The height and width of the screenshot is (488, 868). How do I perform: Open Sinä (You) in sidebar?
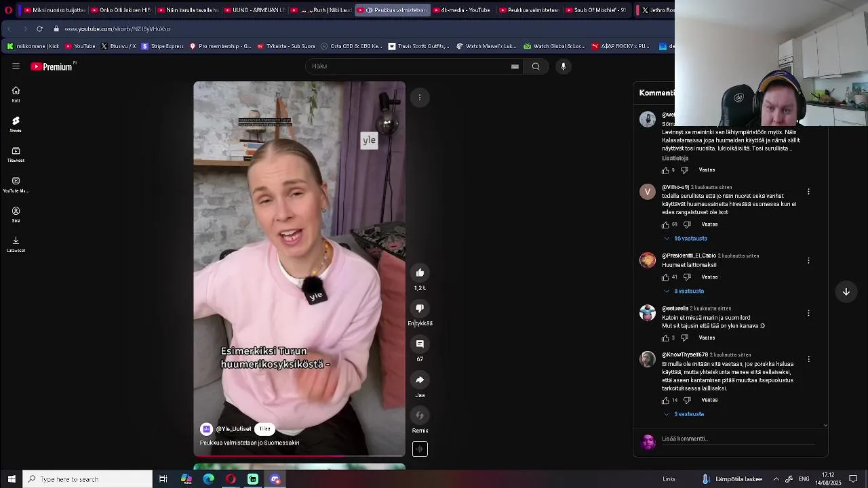tap(16, 214)
